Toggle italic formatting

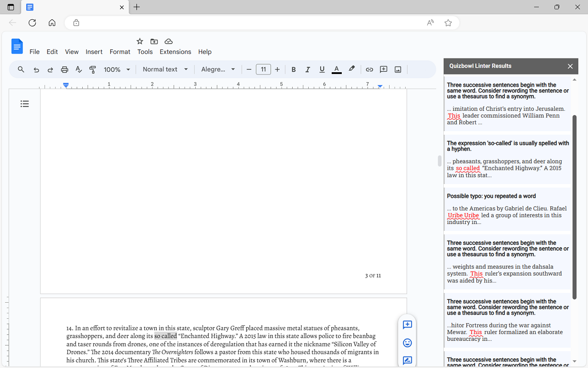click(x=308, y=69)
